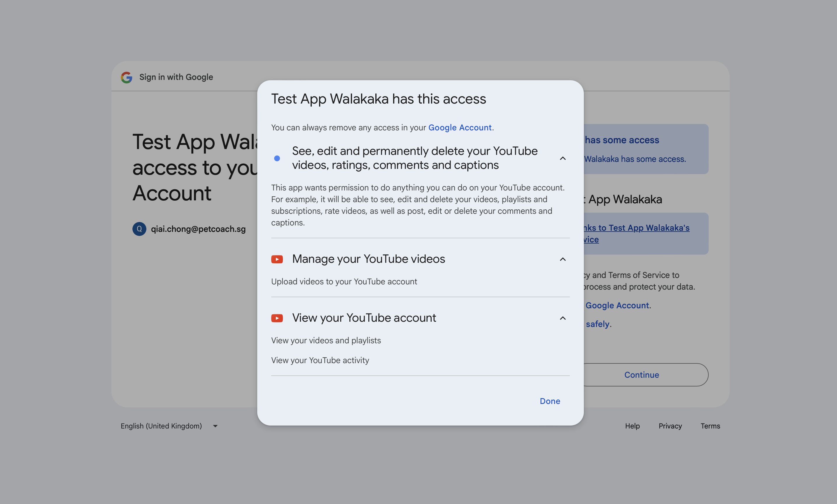
Task: Click the 'has some access' notice heading
Action: click(x=622, y=140)
